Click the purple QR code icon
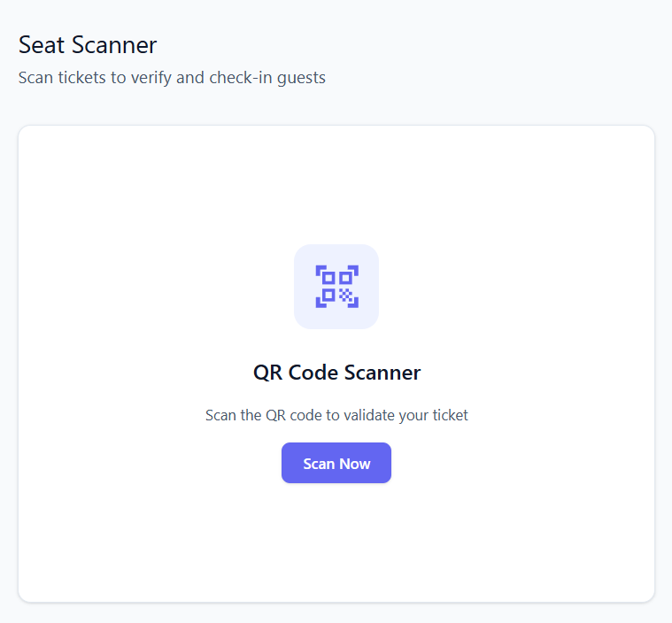 336,287
